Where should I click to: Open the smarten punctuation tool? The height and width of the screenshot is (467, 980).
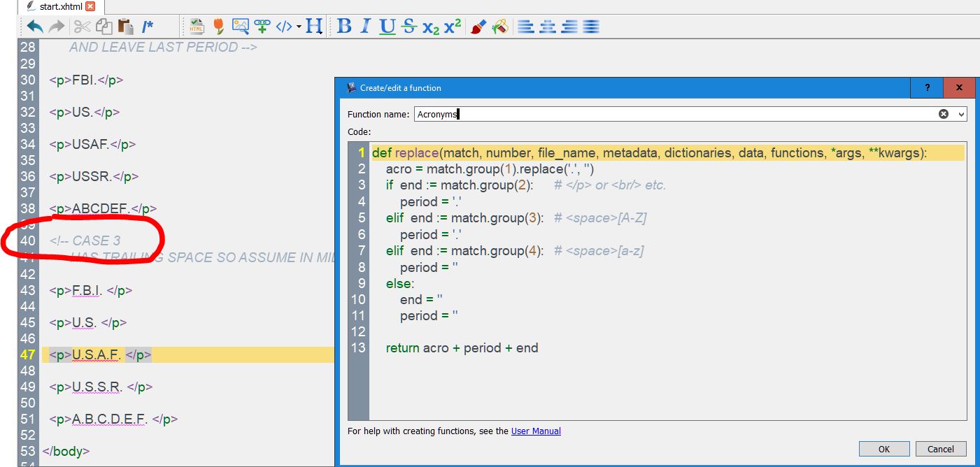tap(219, 27)
